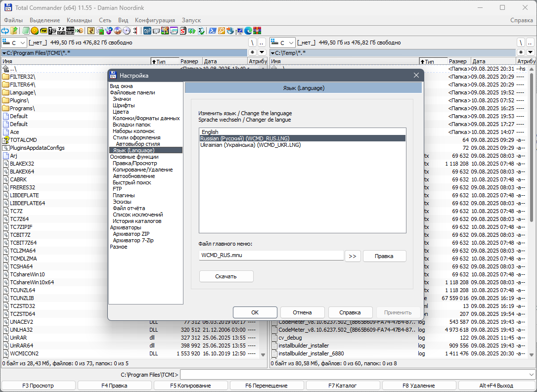Click the orange key toolbar icon

[222, 31]
